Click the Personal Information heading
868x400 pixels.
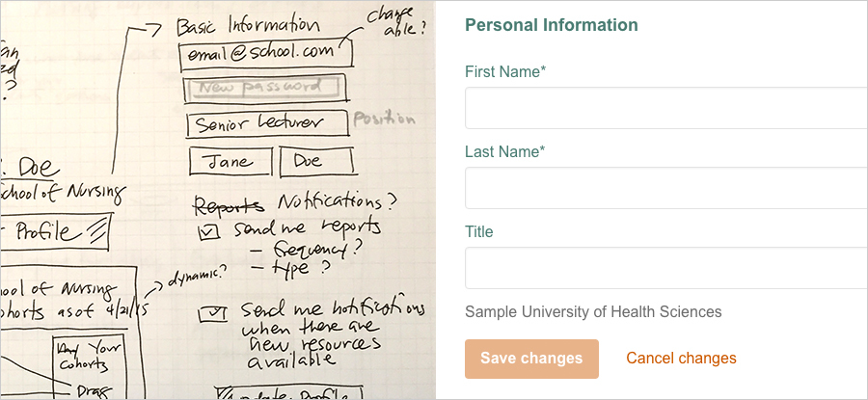coord(552,26)
